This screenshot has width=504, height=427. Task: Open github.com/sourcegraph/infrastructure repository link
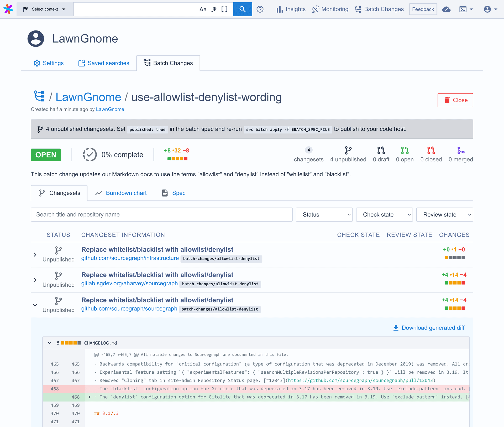[130, 258]
